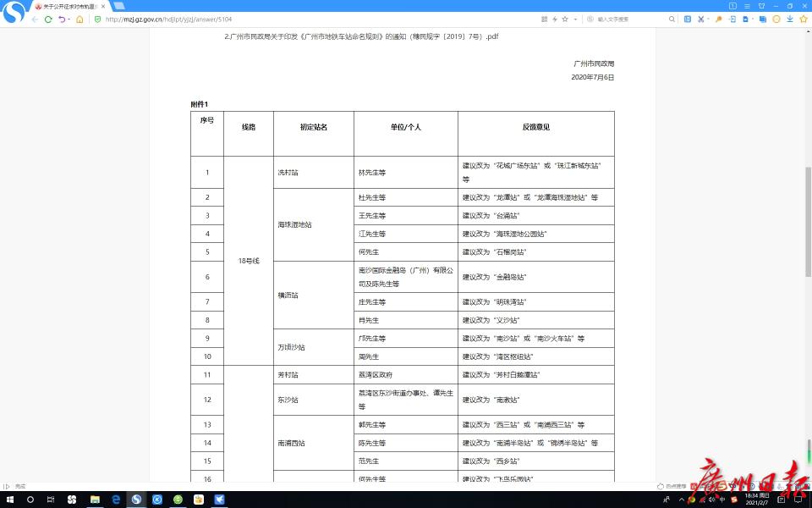
Task: Bookmark page with star icon in address bar
Action: [x=564, y=19]
